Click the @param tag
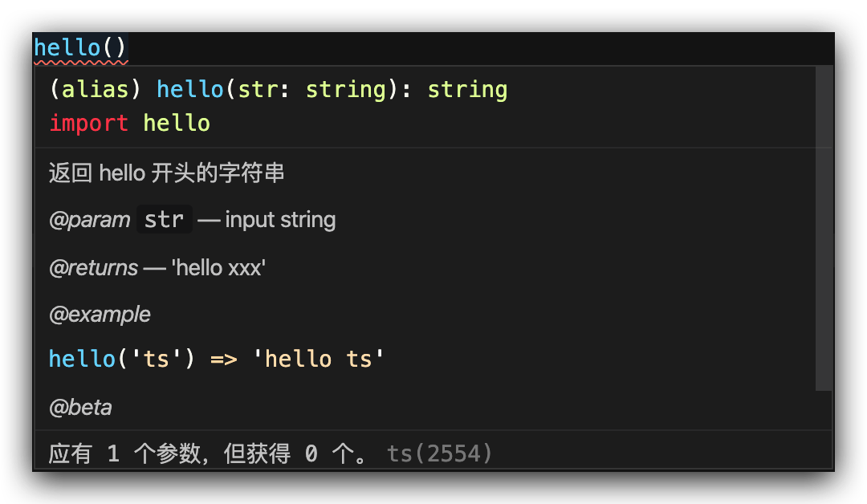The image size is (867, 504). point(89,220)
